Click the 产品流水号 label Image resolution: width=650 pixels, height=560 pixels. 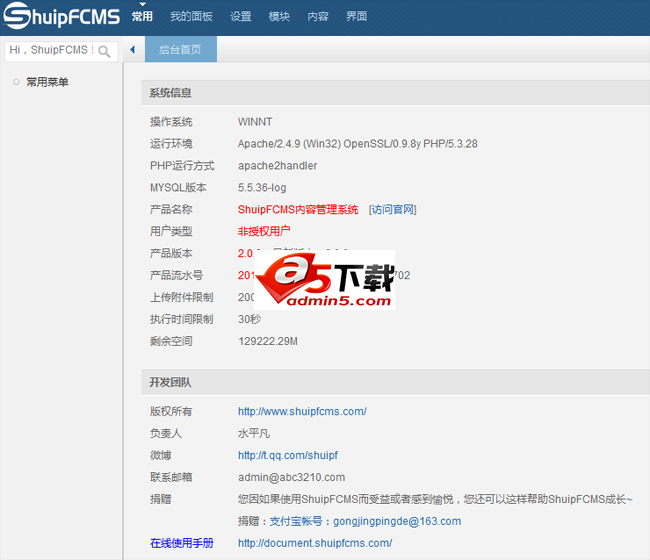pos(177,275)
